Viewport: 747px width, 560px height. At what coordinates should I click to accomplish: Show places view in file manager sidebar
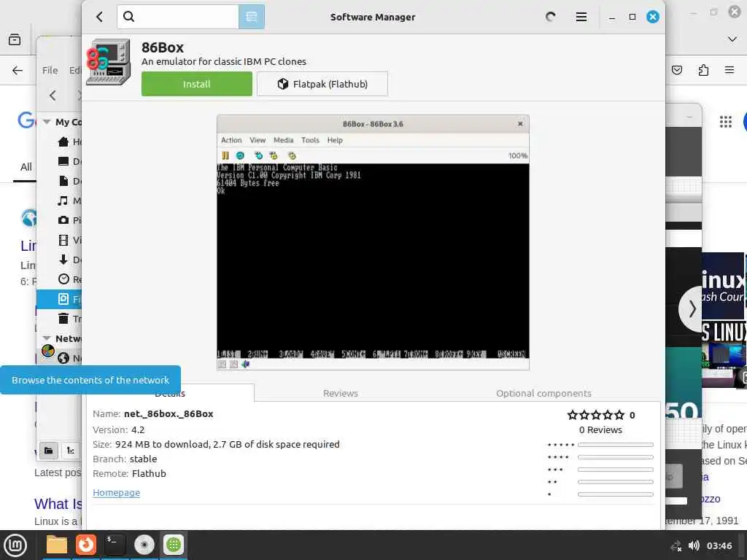point(49,451)
